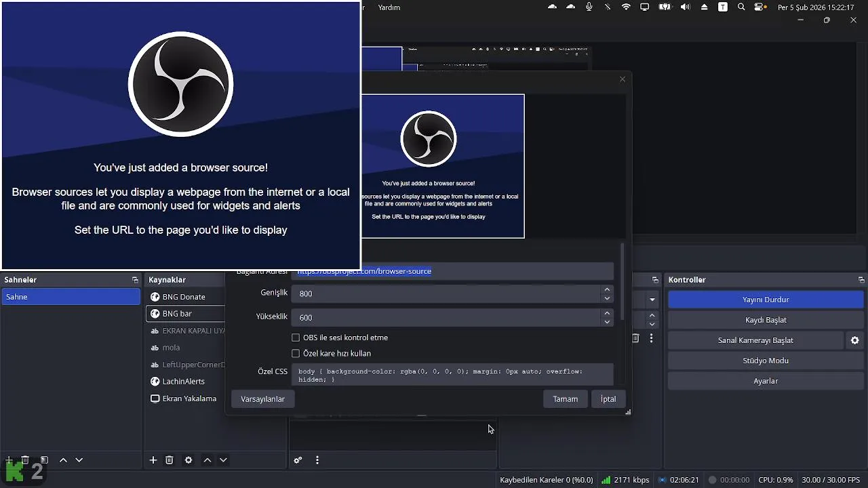The height and width of the screenshot is (488, 868).
Task: Open Control Center icon in menu bar
Action: pyautogui.click(x=760, y=7)
